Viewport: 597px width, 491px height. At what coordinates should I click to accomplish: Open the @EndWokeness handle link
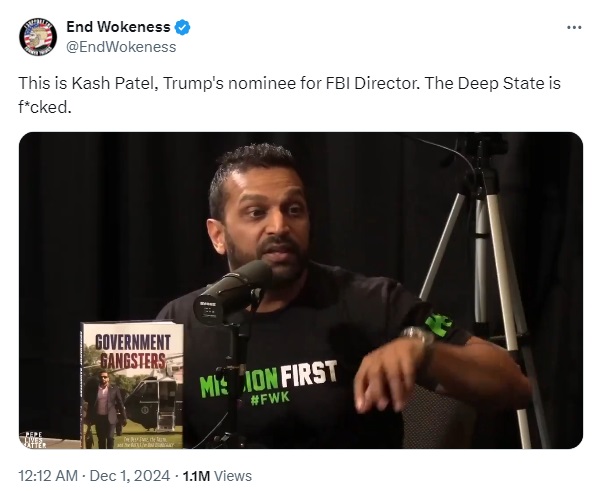pos(121,47)
